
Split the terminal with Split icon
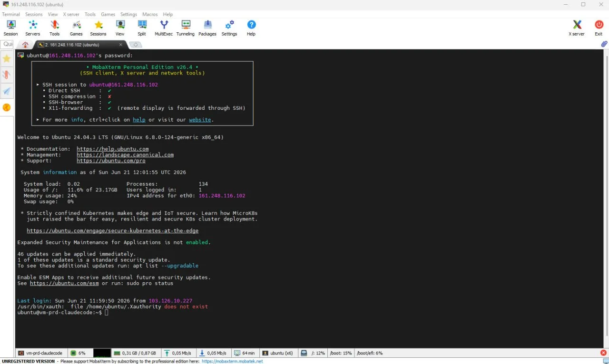coord(142,28)
